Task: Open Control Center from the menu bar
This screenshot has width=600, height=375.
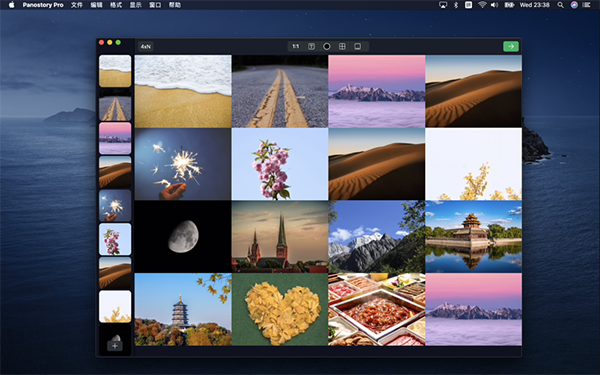Action: point(586,5)
